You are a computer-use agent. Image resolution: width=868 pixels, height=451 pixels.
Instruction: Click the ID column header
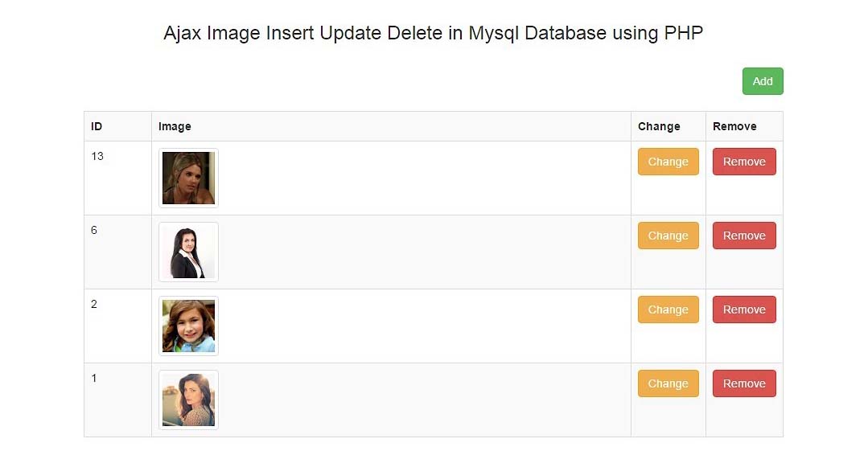[97, 126]
